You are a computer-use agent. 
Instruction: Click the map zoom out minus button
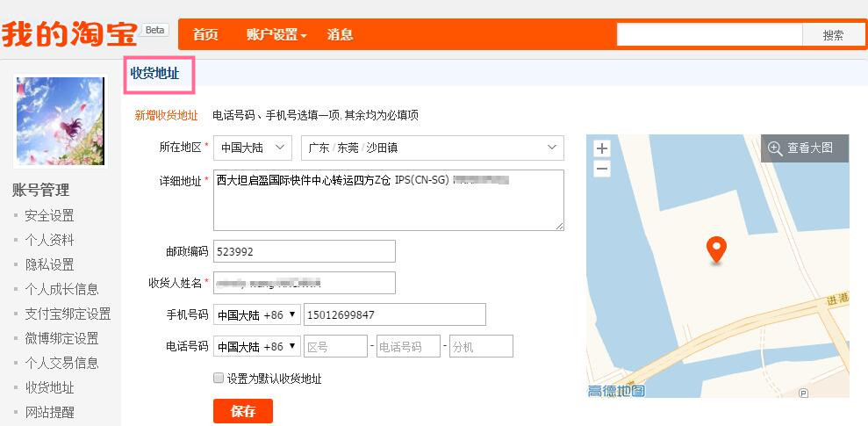[x=602, y=169]
